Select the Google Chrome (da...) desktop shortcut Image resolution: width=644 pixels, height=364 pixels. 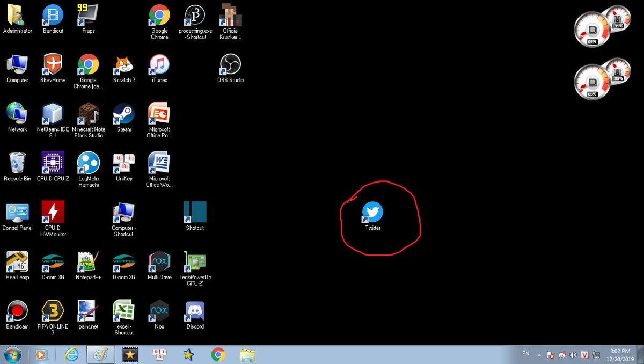pos(89,71)
